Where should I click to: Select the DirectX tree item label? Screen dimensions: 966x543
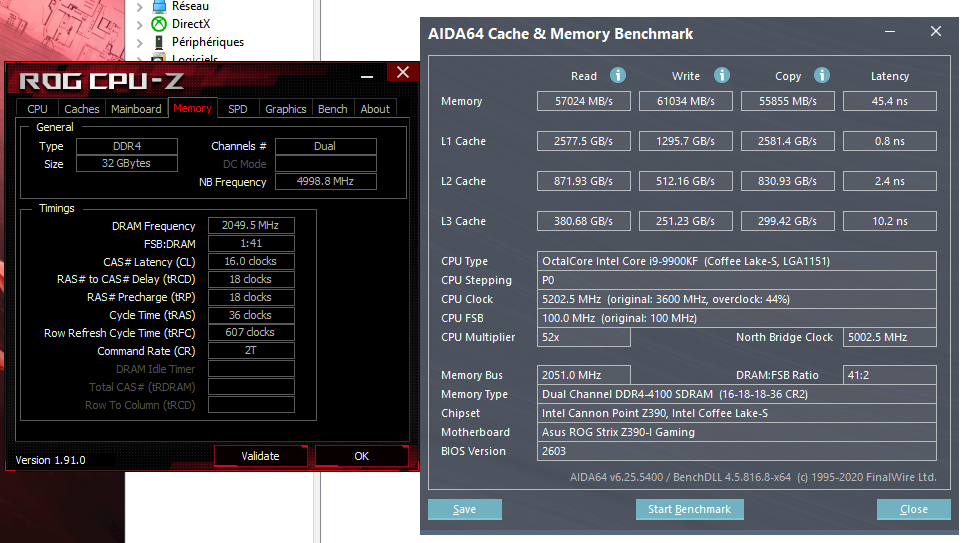191,24
